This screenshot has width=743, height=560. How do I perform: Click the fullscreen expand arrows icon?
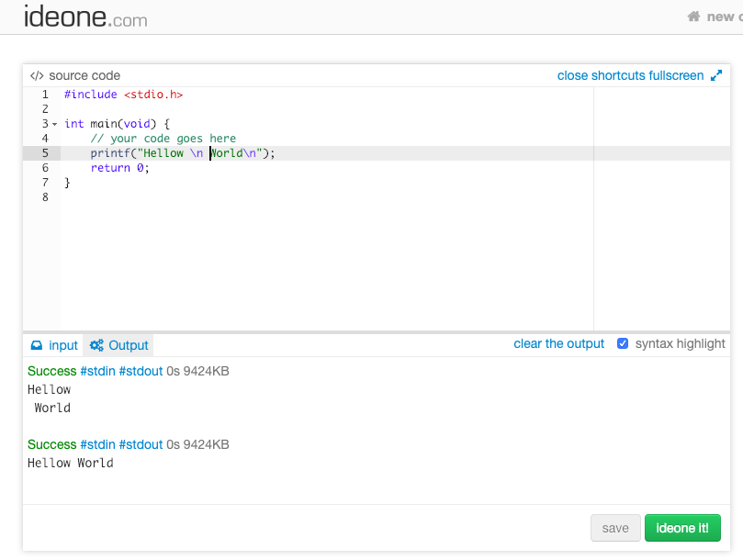click(716, 76)
